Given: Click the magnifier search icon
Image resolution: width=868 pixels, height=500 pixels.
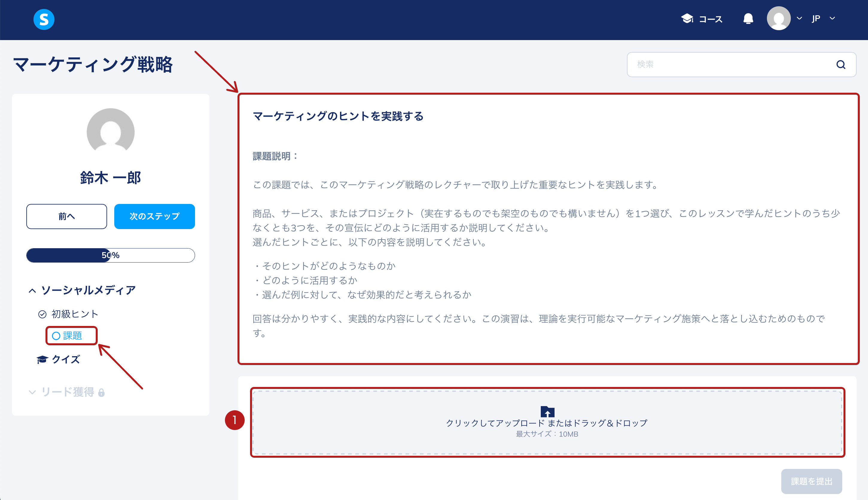Looking at the screenshot, I should tap(840, 65).
